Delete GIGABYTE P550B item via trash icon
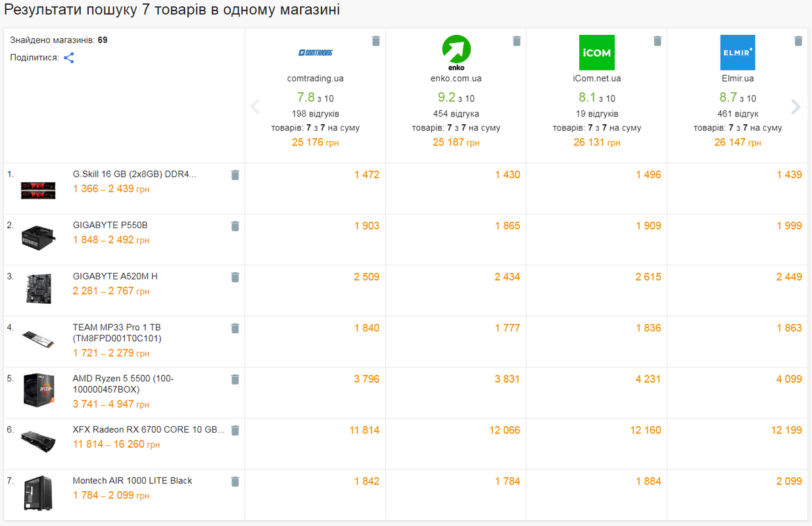This screenshot has height=526, width=812. pyautogui.click(x=235, y=226)
